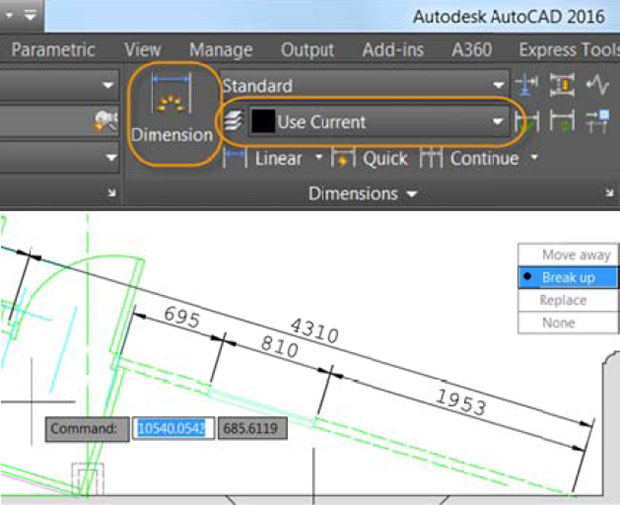620x505 pixels.
Task: Open the View ribbon tab
Action: pos(143,50)
